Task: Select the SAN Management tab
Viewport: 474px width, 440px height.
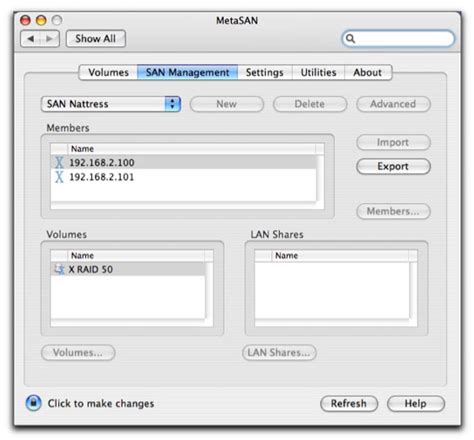Action: (187, 72)
